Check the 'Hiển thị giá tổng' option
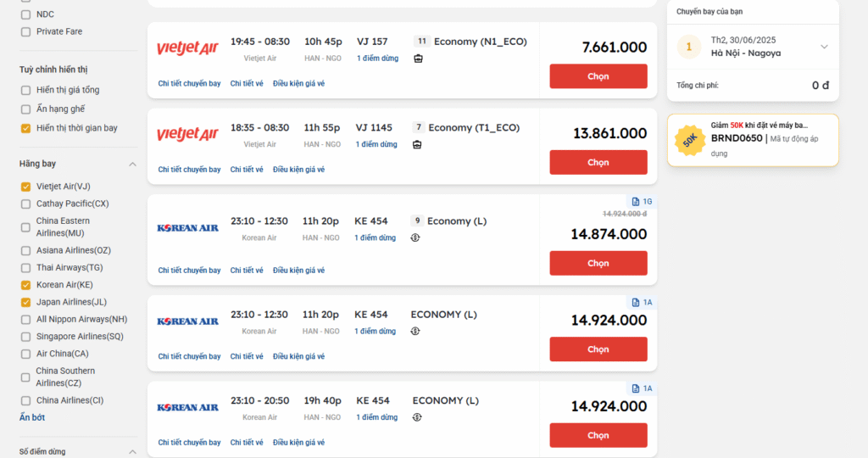 [x=25, y=90]
